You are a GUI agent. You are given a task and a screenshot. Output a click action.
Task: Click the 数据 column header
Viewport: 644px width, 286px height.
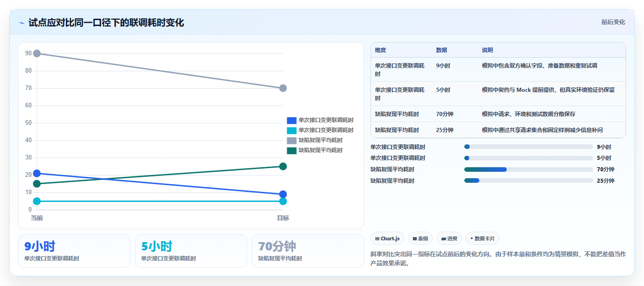pyautogui.click(x=442, y=50)
